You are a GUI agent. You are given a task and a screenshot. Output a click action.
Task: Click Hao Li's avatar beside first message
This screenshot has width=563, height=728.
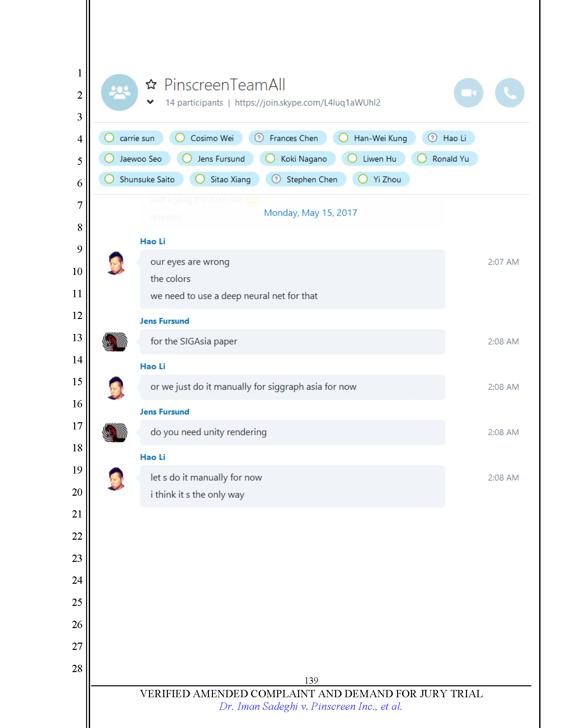tap(116, 263)
